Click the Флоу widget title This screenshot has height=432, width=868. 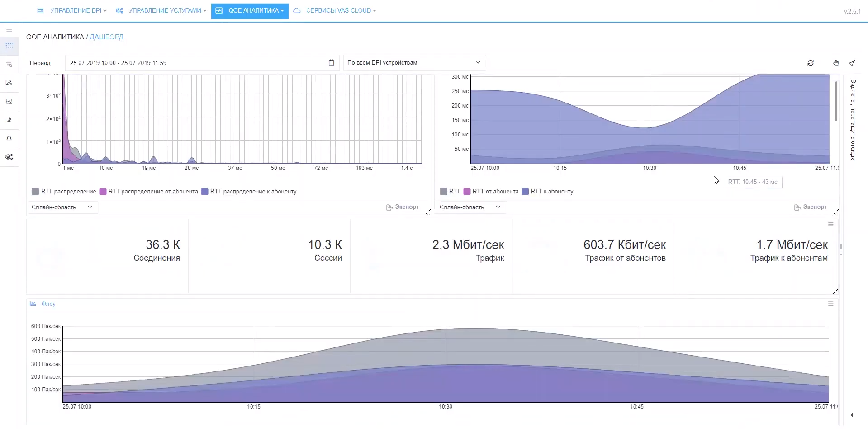pyautogui.click(x=48, y=304)
